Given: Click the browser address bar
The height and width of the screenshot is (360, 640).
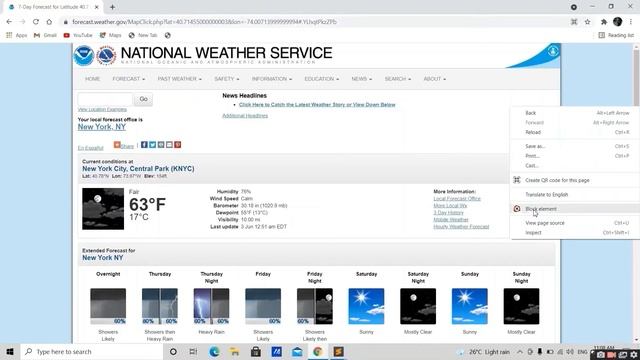Looking at the screenshot, I should click(314, 22).
